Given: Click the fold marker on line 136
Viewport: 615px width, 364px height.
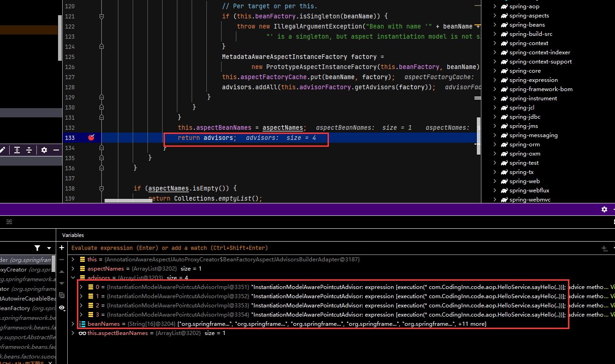Looking at the screenshot, I should (102, 168).
